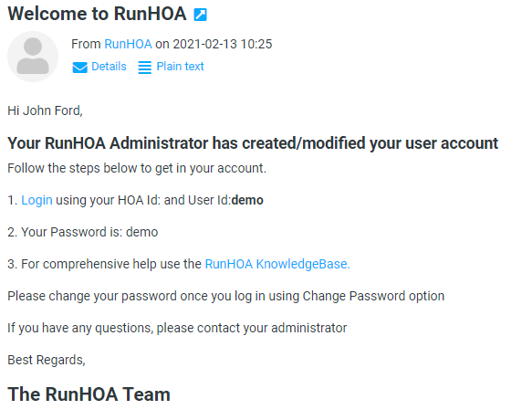Click the Your Password is demo line
This screenshot has width=522, height=420.
[82, 232]
